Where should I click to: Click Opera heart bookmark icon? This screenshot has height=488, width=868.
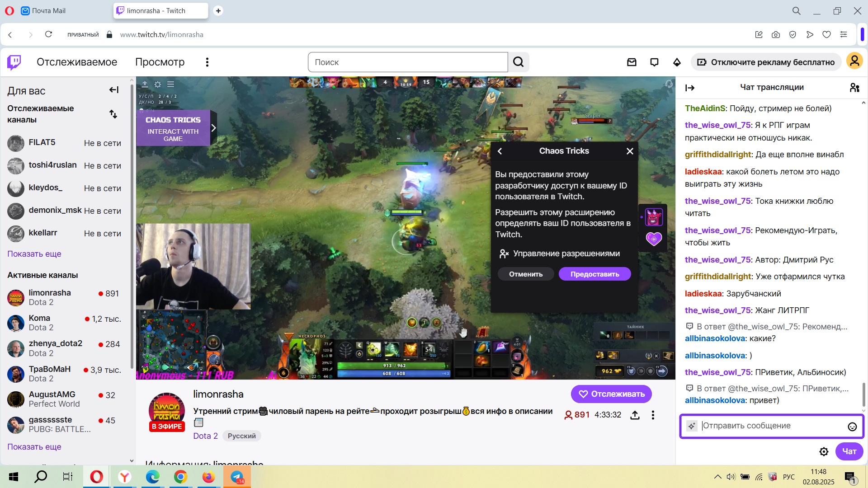[x=826, y=34]
